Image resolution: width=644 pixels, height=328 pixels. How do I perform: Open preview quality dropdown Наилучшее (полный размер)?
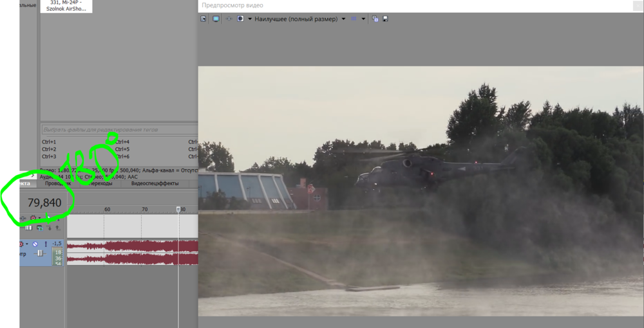point(300,19)
